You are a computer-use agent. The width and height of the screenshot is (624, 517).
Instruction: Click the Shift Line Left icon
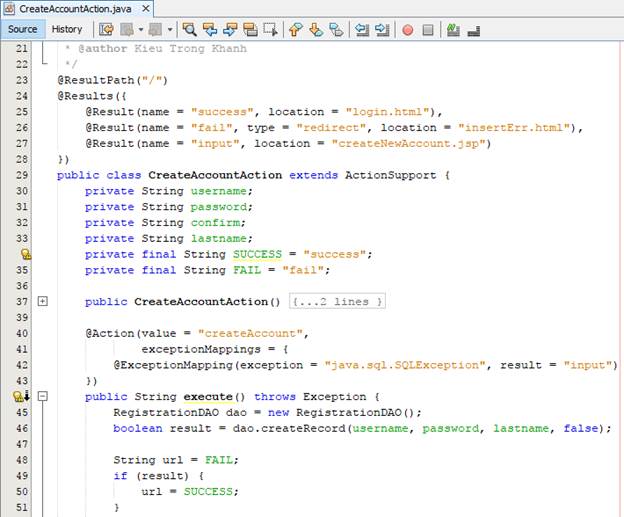(x=361, y=29)
